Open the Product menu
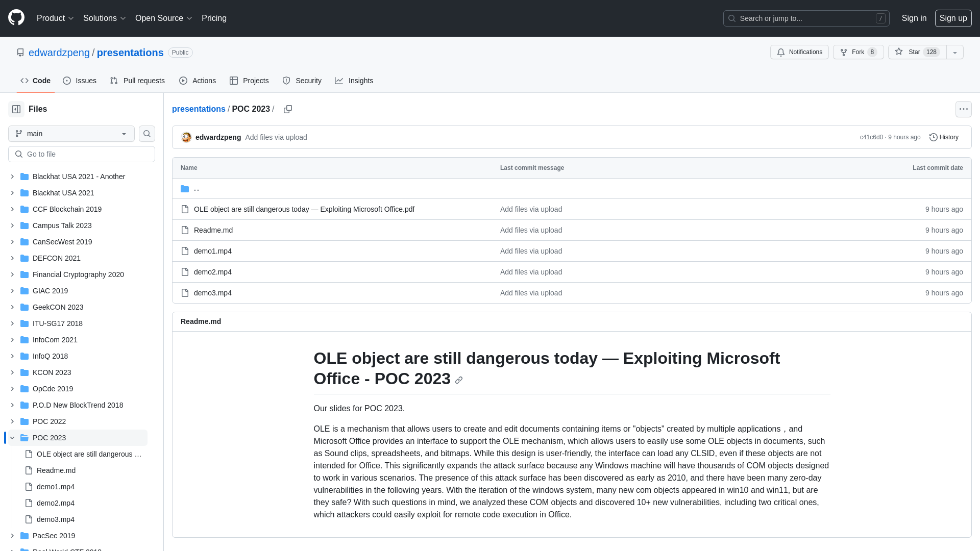Viewport: 980px width, 551px height. 55,18
